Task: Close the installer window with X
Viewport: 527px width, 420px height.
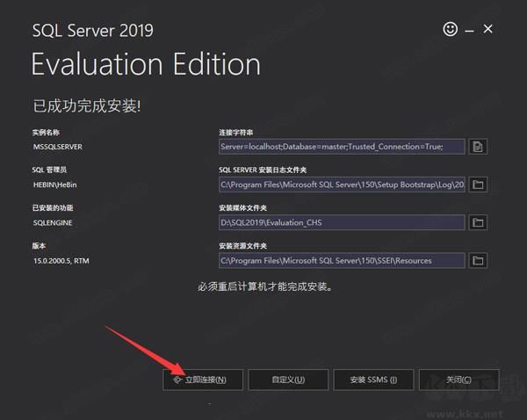Action: [x=487, y=29]
